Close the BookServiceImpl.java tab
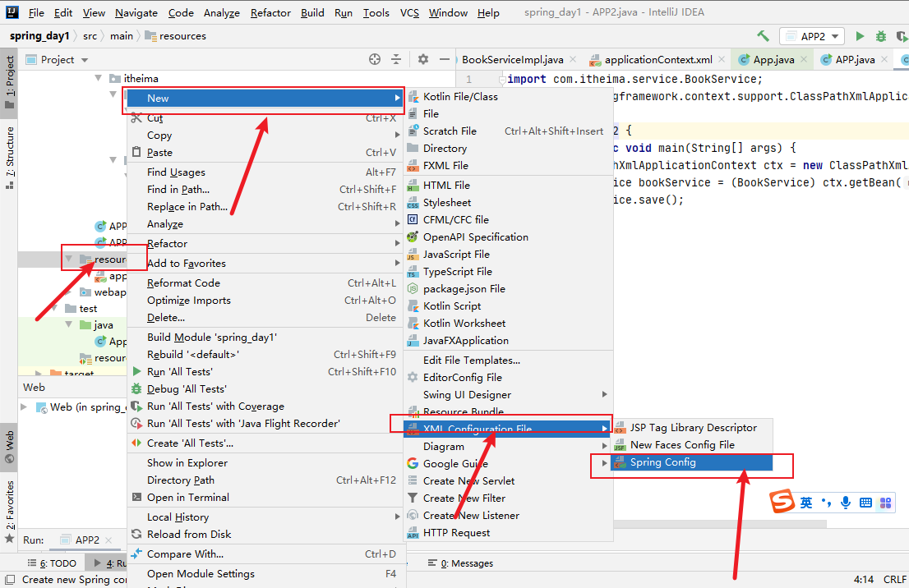909x588 pixels. pyautogui.click(x=573, y=59)
